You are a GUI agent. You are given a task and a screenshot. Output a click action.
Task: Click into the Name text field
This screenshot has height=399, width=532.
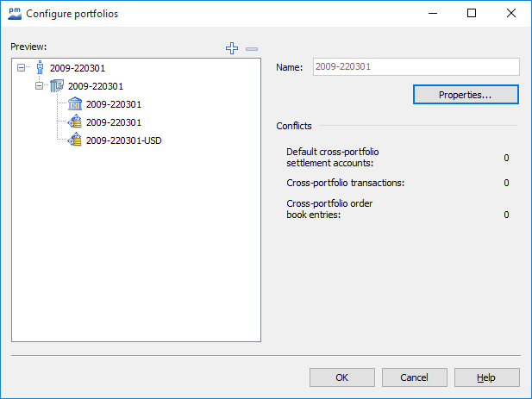click(414, 67)
